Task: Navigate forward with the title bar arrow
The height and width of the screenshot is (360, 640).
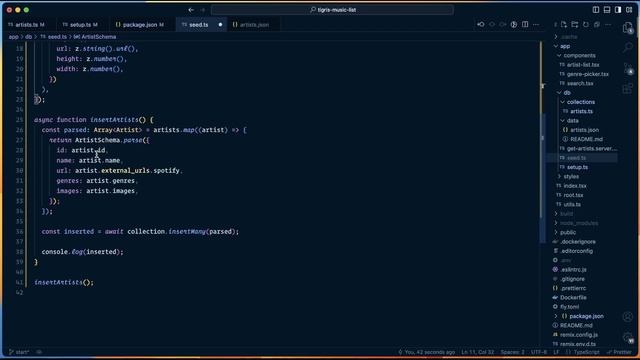Action: coord(203,10)
